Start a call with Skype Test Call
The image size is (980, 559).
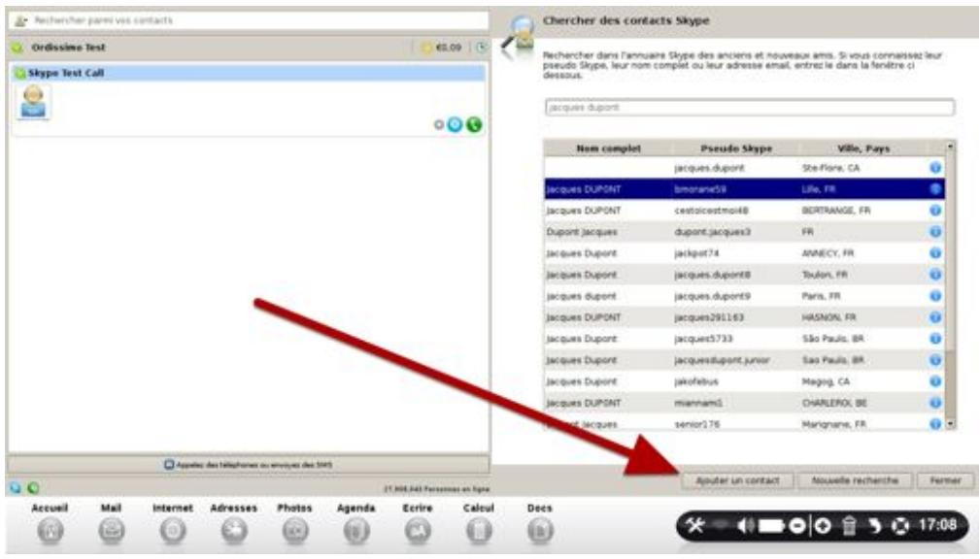coord(474,125)
